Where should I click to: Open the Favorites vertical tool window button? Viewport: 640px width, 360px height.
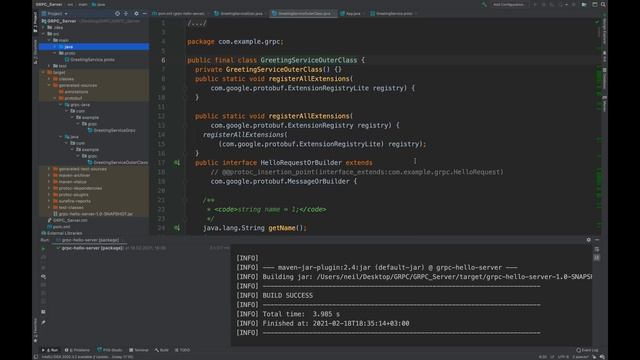[36, 330]
